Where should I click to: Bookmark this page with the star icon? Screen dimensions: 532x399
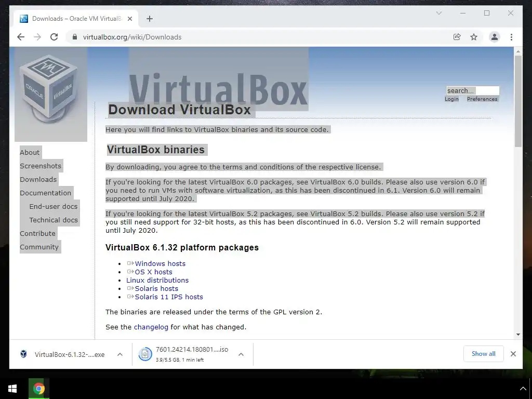pos(474,37)
